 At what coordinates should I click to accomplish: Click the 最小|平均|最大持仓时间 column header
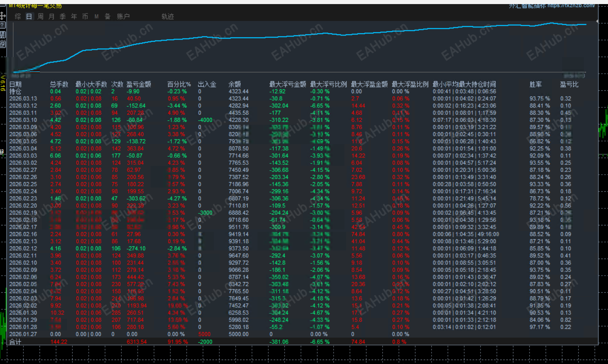coord(464,84)
